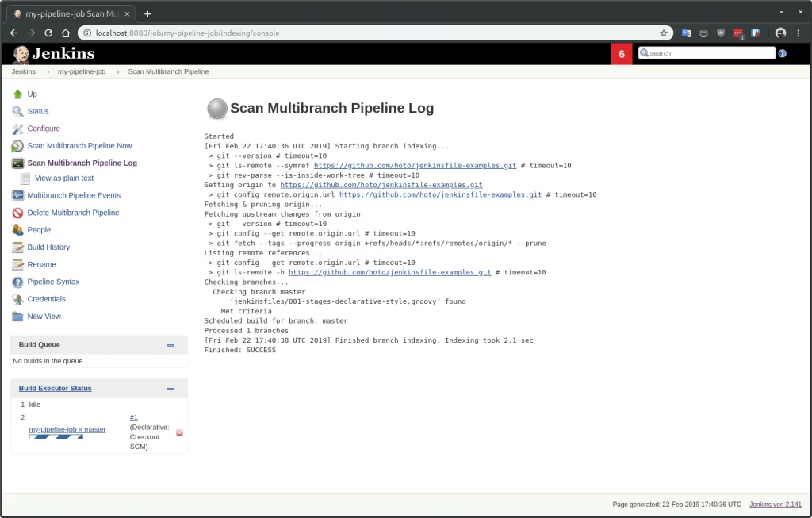The image size is (812, 518).
Task: Select the my-pipeline-job Scan browser tab
Action: (71, 14)
